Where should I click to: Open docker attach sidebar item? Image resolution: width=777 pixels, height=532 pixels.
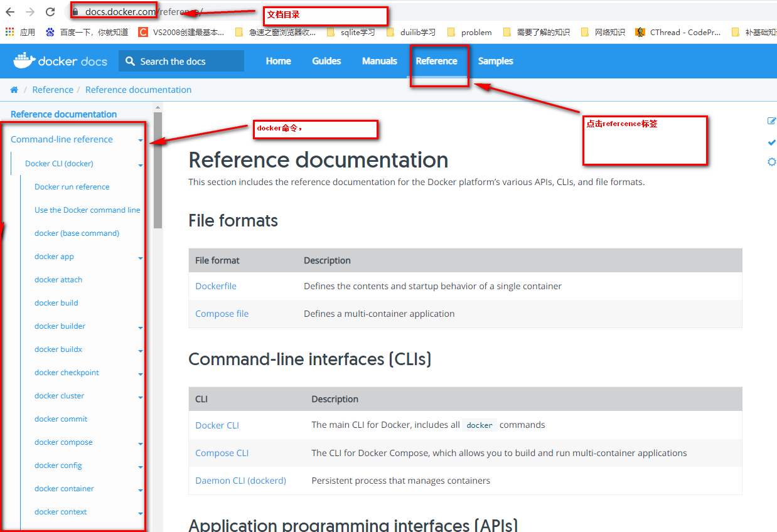(x=58, y=280)
